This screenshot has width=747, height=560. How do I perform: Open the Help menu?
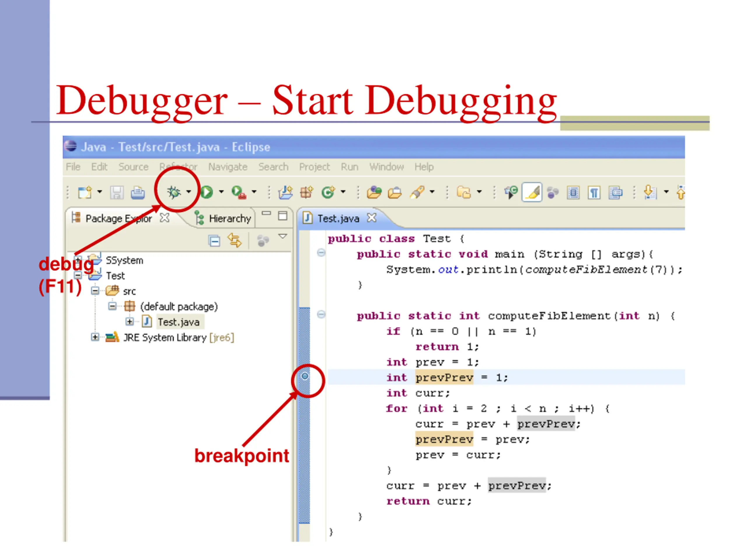[424, 167]
